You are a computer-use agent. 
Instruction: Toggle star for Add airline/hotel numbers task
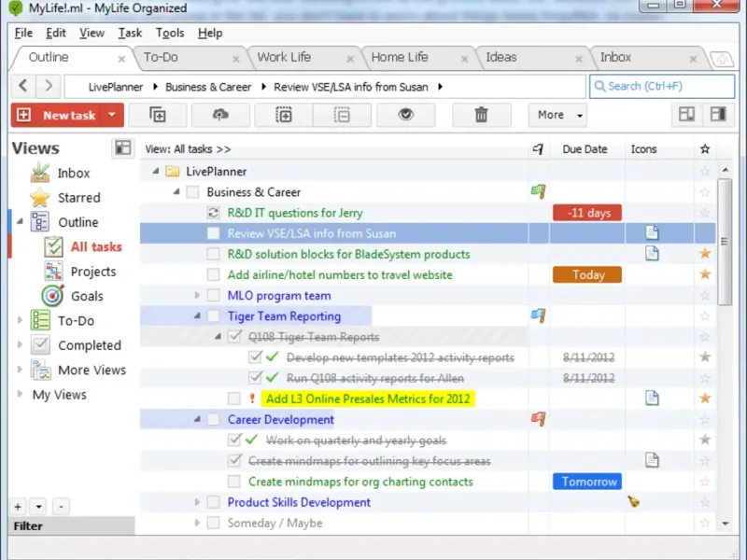point(705,274)
